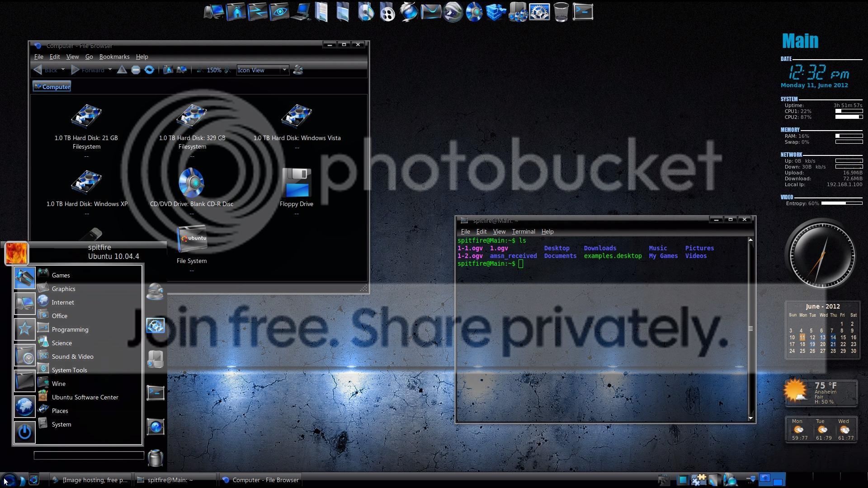Click the Reload button in file browser toolbar
The image size is (868, 488).
coord(149,70)
